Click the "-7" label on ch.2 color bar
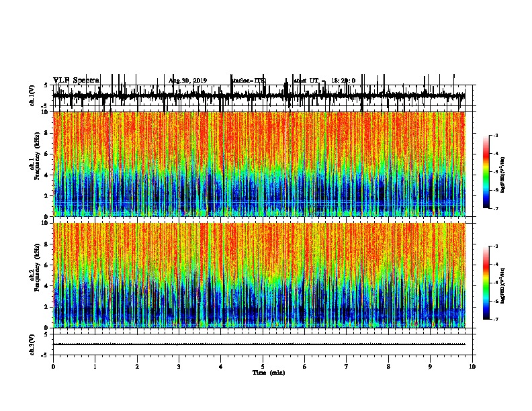 pyautogui.click(x=496, y=319)
